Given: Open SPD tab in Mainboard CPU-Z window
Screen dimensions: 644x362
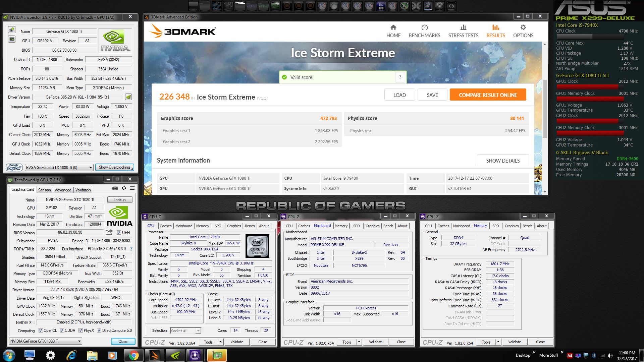Looking at the screenshot, I should 356,226.
